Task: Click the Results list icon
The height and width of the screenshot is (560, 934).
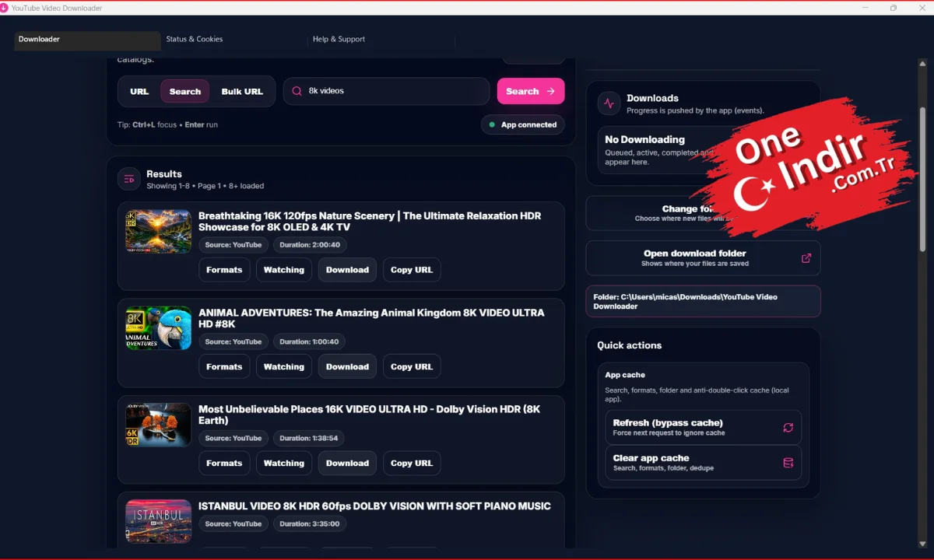Action: (129, 179)
